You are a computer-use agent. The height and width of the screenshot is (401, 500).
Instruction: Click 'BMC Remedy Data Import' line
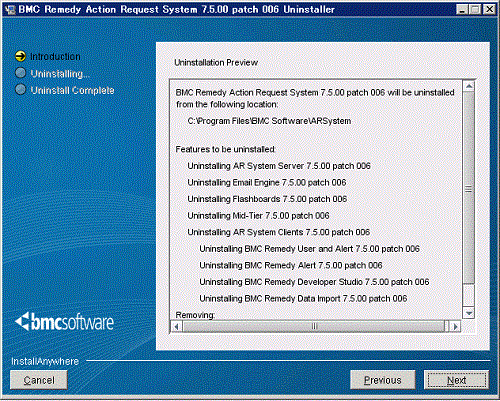pos(303,298)
